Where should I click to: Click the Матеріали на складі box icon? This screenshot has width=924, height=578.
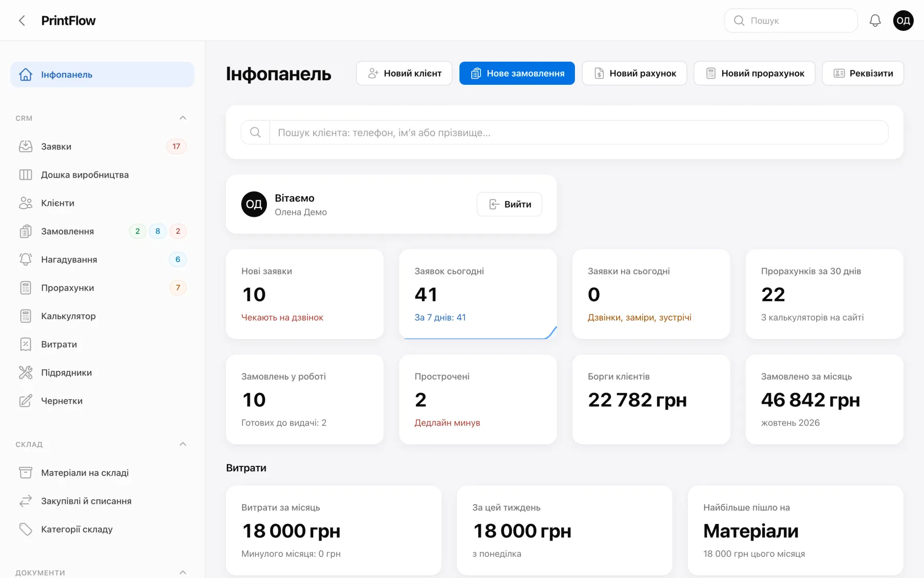(26, 473)
